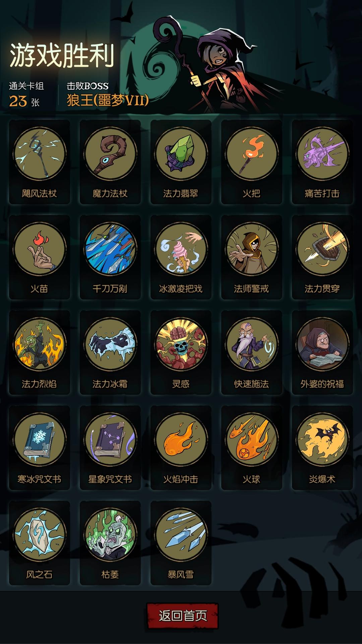Tap the 狼王(噩梦VII) boss name
Image resolution: width=362 pixels, height=644 pixels.
pyautogui.click(x=108, y=100)
